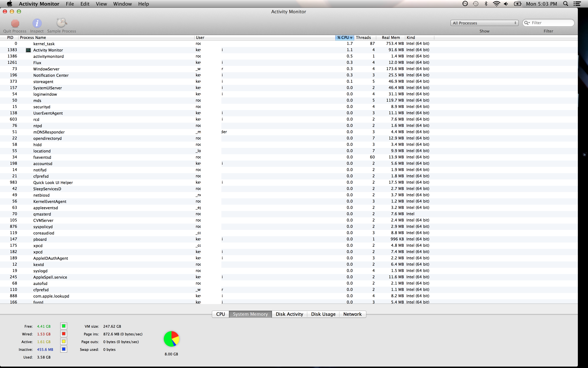This screenshot has height=368, width=588.
Task: Open the Window menu
Action: tap(122, 4)
